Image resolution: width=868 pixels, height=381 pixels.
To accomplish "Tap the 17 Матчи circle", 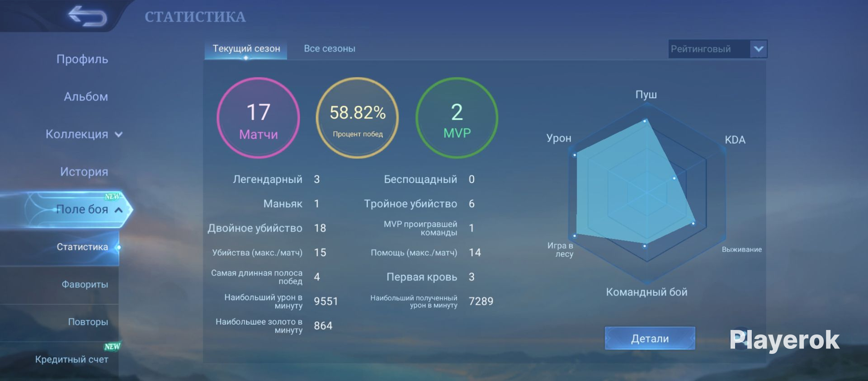I will coord(258,118).
